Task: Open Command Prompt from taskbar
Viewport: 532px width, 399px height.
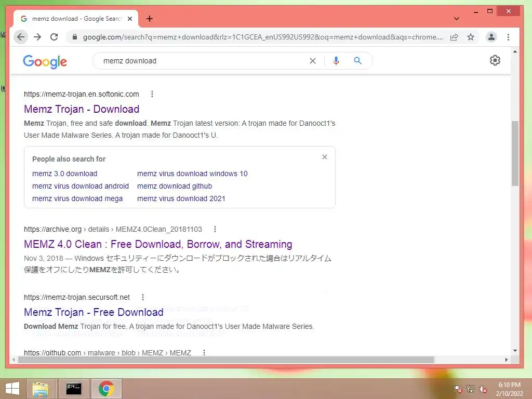Action: [74, 389]
